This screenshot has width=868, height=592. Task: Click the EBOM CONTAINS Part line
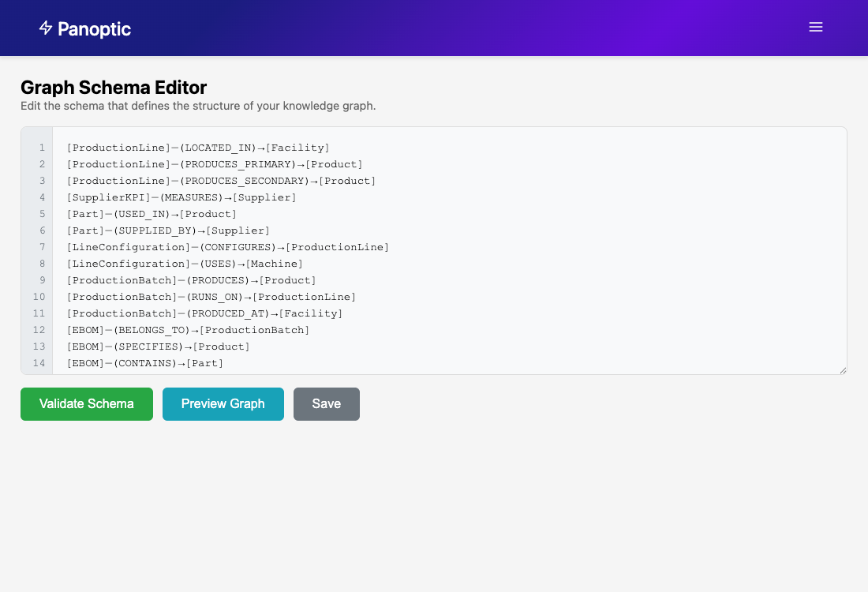(144, 363)
